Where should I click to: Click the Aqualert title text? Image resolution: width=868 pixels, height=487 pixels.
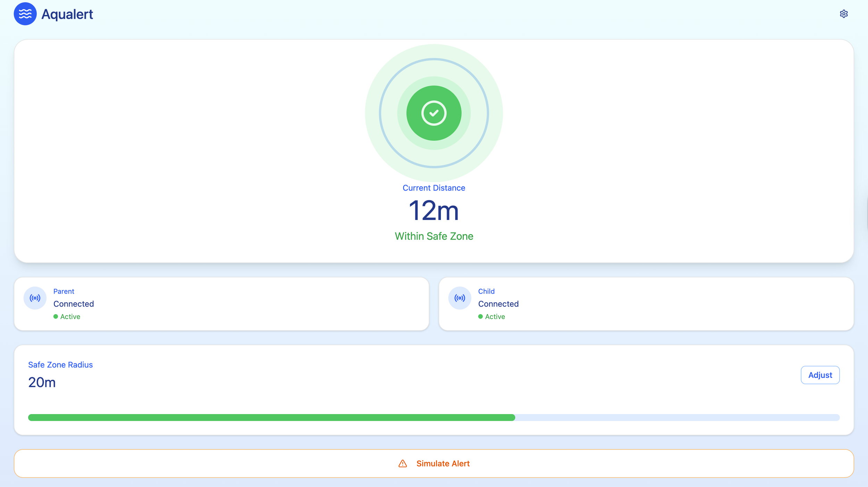coord(67,14)
